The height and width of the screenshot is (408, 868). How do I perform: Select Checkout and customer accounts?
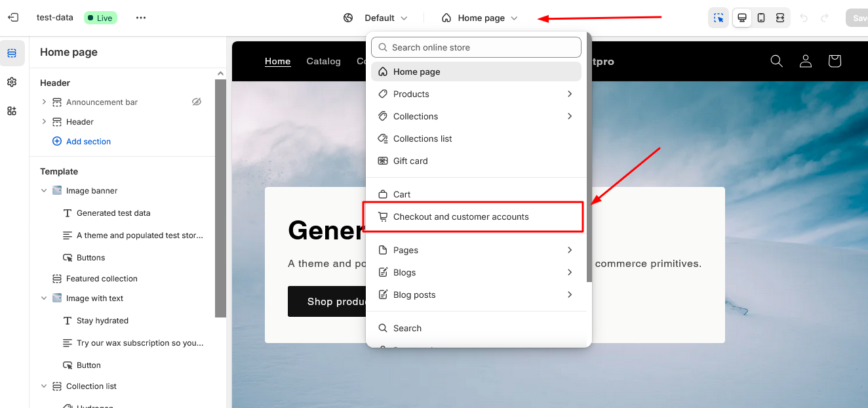click(x=476, y=216)
